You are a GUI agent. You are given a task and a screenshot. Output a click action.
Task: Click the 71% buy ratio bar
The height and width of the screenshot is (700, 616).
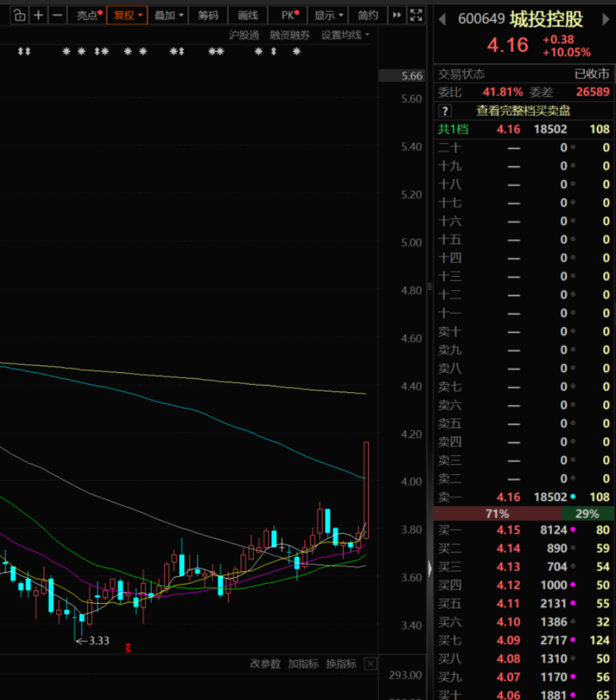tap(498, 514)
